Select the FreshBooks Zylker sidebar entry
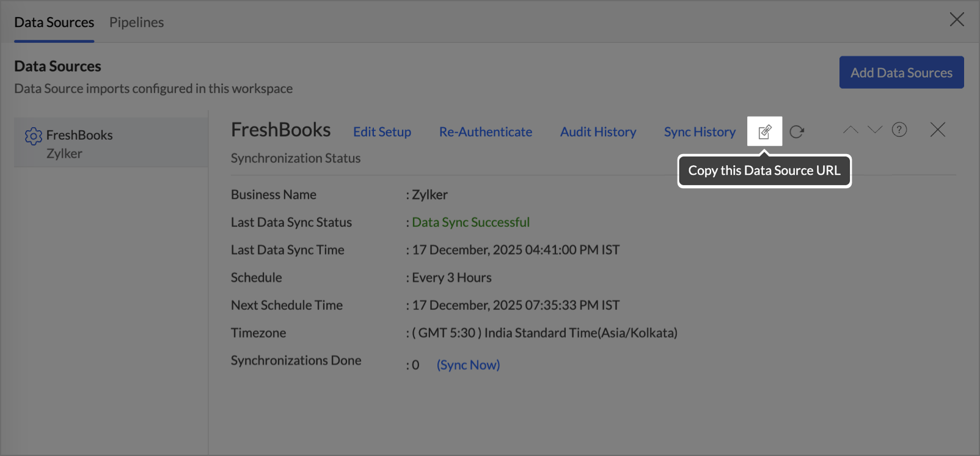The width and height of the screenshot is (980, 456). [111, 144]
